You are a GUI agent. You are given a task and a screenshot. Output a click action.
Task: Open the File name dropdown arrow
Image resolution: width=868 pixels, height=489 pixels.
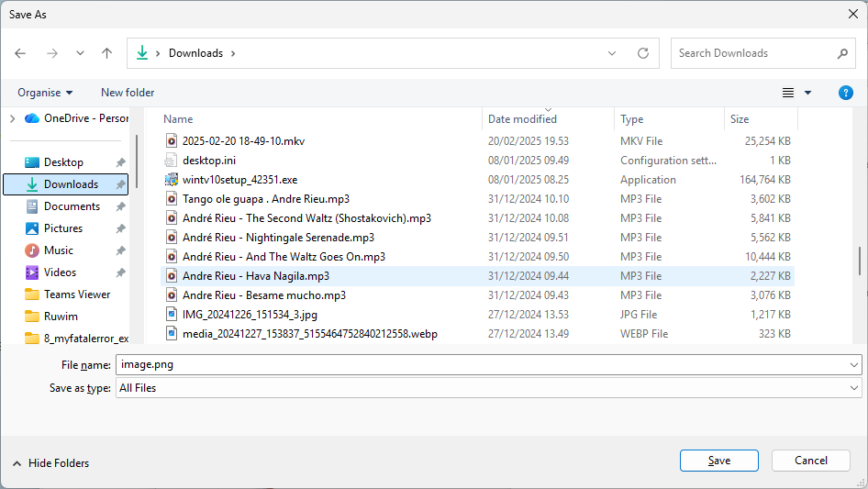pyautogui.click(x=854, y=365)
